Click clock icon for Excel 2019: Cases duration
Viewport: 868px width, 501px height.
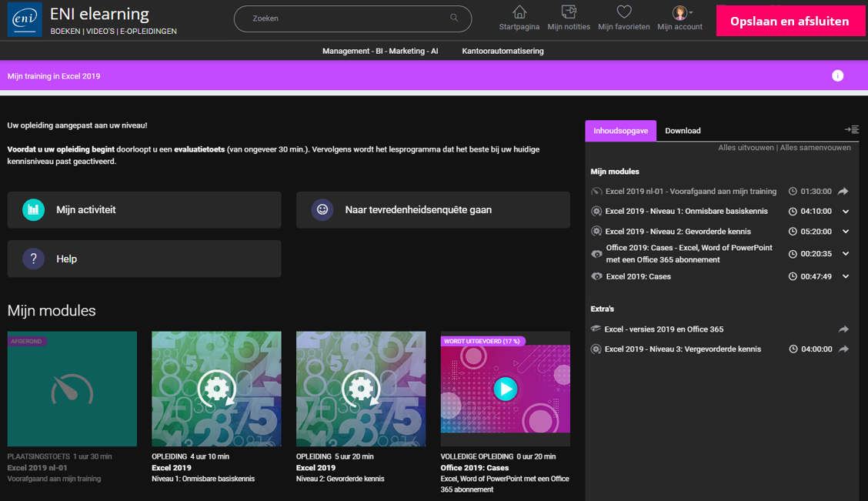[x=793, y=276]
